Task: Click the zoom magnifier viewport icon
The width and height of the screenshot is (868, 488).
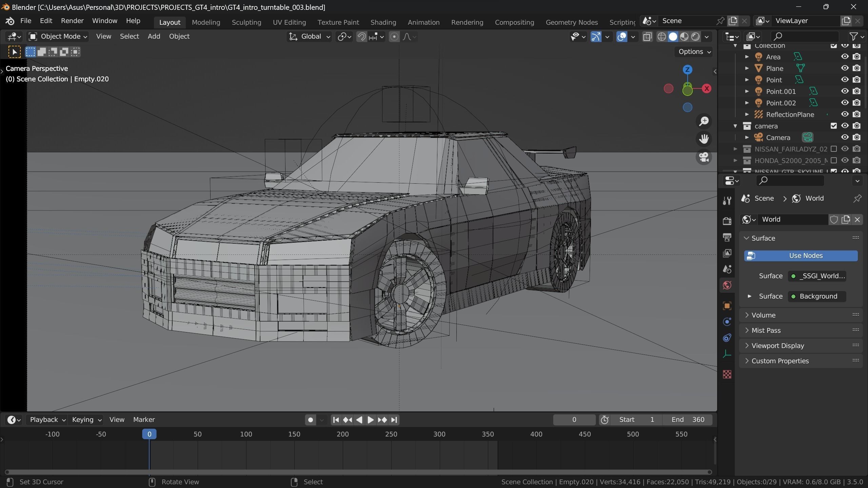Action: point(704,121)
